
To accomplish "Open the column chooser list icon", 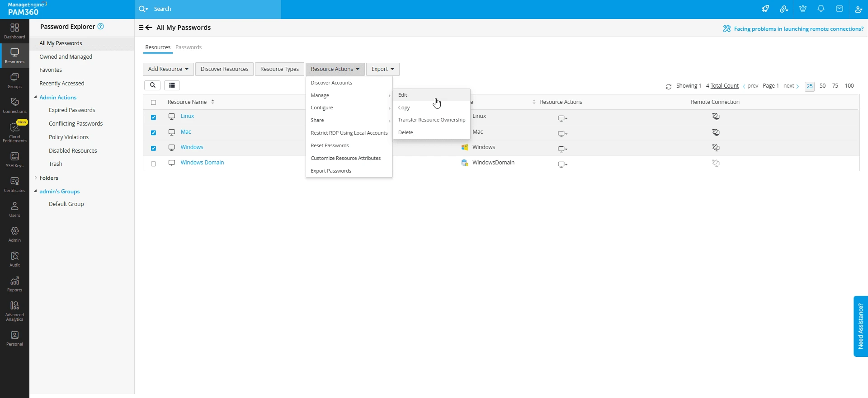I will [x=172, y=85].
